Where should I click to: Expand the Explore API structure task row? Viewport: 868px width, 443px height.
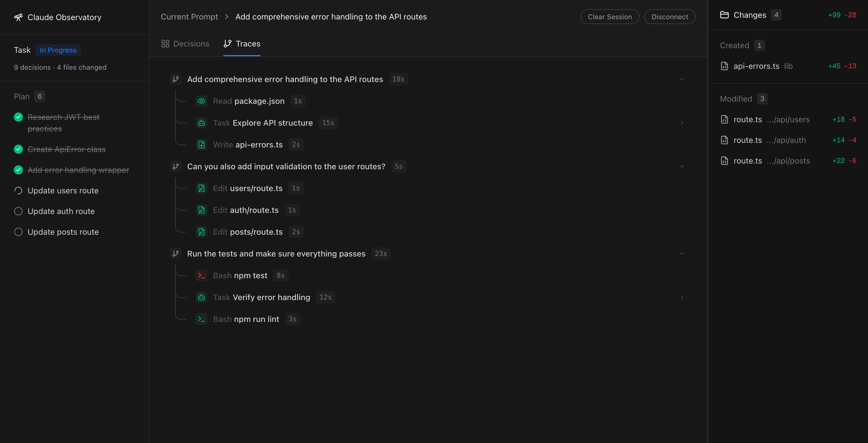pyautogui.click(x=682, y=123)
